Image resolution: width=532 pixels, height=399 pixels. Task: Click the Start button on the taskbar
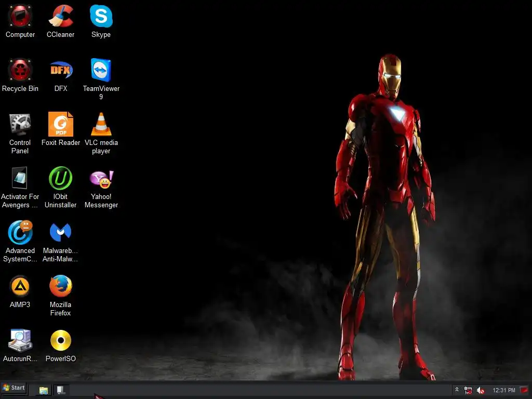[14, 388]
